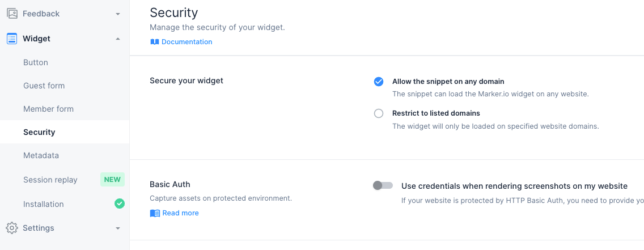Image resolution: width=644 pixels, height=250 pixels.
Task: Enable Use credentials when rendering screenshots toggle
Action: (383, 185)
